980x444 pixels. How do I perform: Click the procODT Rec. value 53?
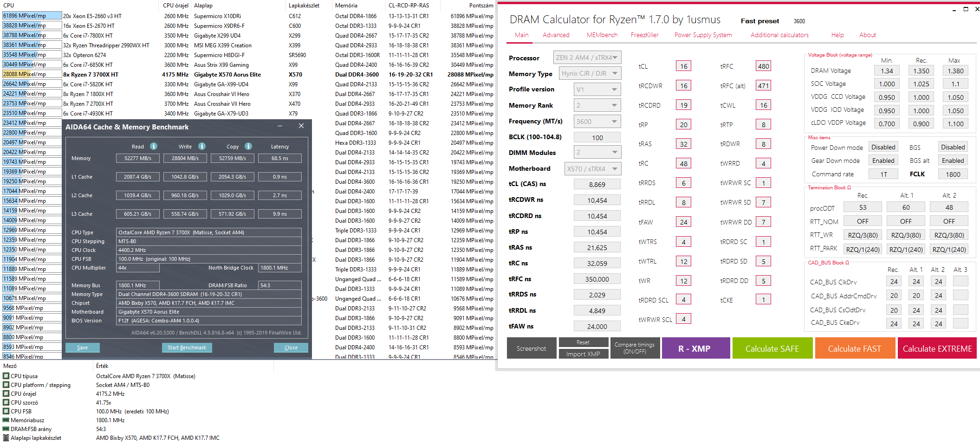click(863, 207)
